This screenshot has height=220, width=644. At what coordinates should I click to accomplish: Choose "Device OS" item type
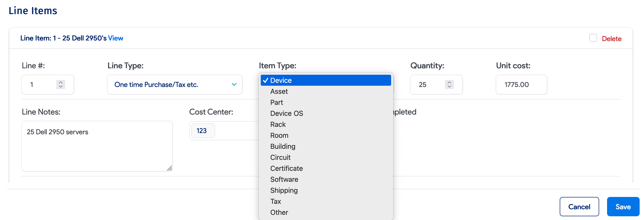tap(286, 113)
